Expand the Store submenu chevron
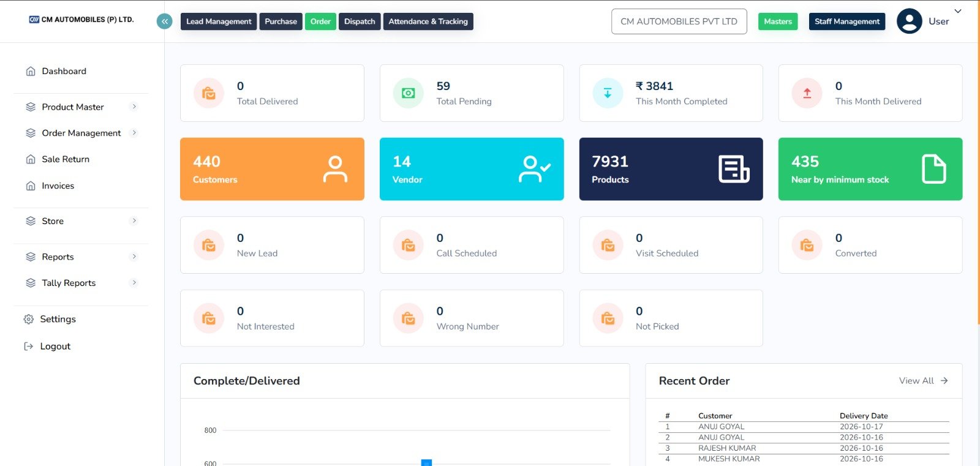 click(134, 221)
